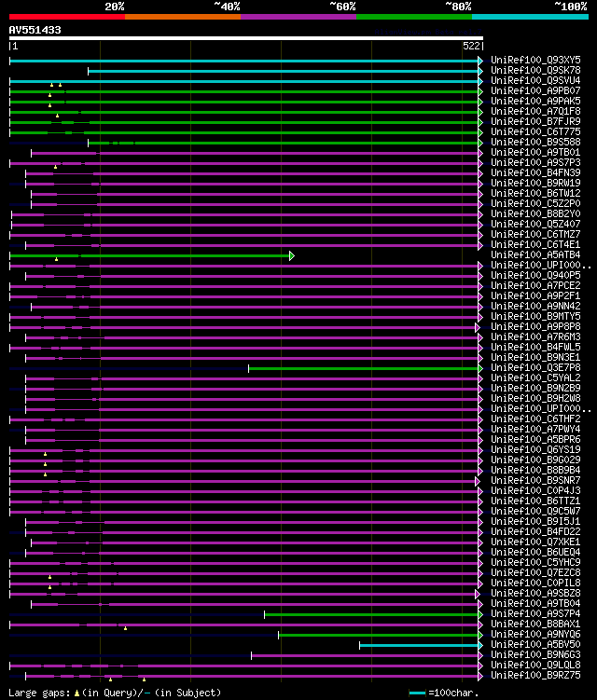This screenshot has width=597, height=700.
Task: Click the UniRef100_A9S7P4 label
Action: (x=535, y=614)
